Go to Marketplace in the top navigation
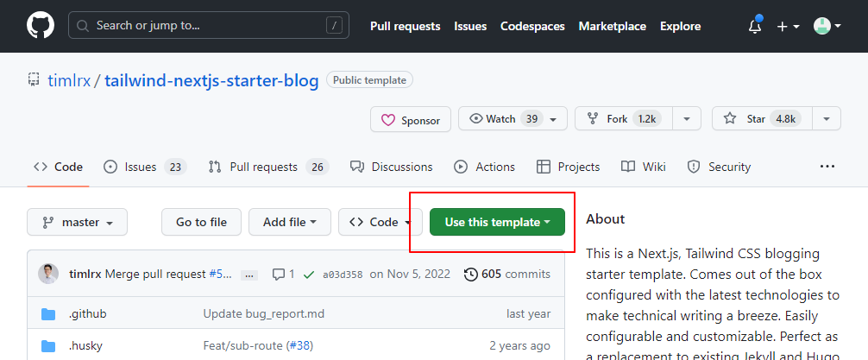Image resolution: width=868 pixels, height=360 pixels. tap(613, 26)
